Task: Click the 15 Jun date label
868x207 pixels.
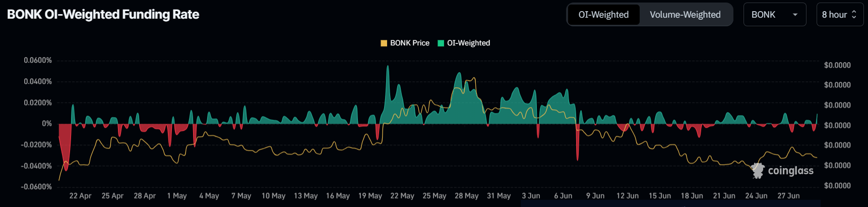Action: coord(660,196)
